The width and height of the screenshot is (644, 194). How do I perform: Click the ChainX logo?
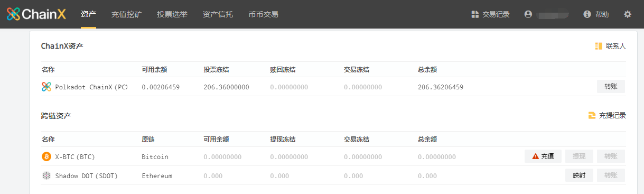(36, 14)
